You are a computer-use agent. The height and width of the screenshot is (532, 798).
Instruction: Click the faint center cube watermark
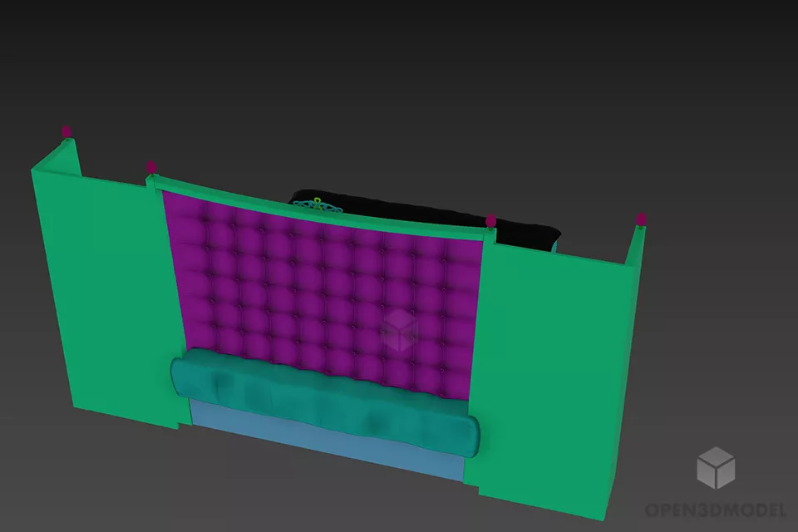401,330
